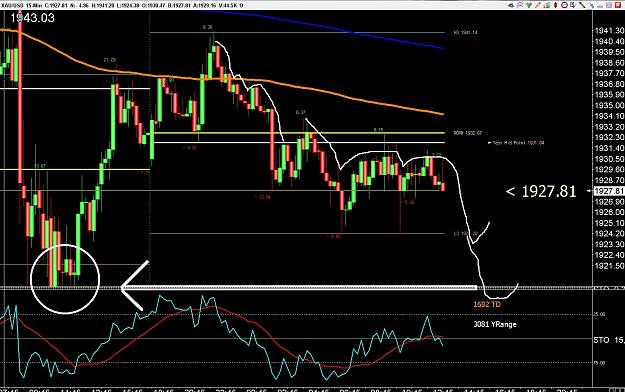Click the O:1930.47 open value
The height and width of the screenshot is (392, 625).
click(153, 6)
